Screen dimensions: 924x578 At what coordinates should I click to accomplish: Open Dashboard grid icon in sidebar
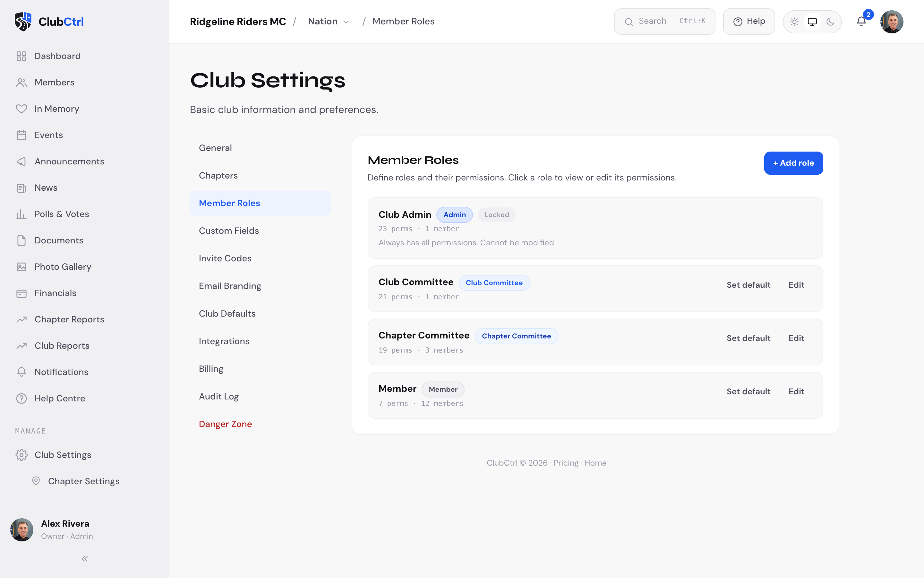coord(21,56)
